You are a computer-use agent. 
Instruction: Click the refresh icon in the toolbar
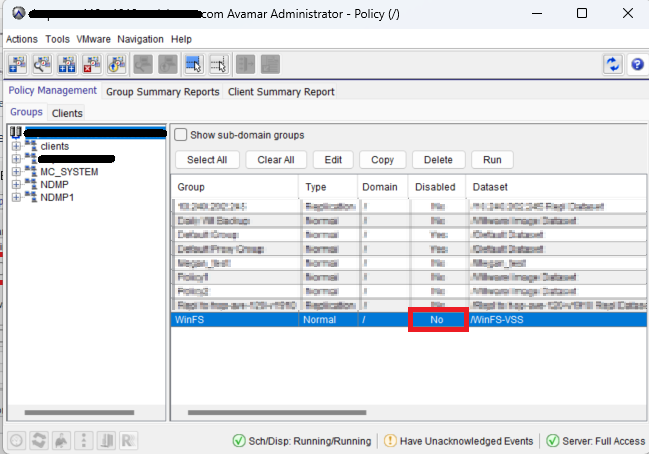(612, 64)
